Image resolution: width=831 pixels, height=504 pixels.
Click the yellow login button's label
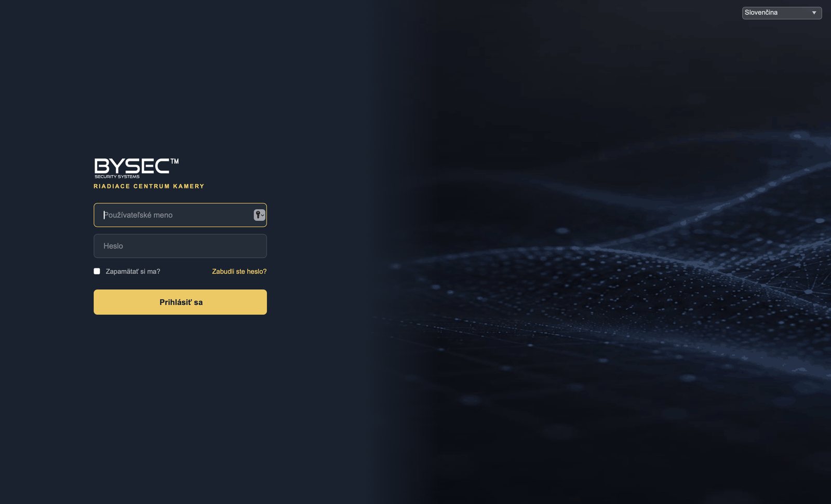(x=181, y=302)
